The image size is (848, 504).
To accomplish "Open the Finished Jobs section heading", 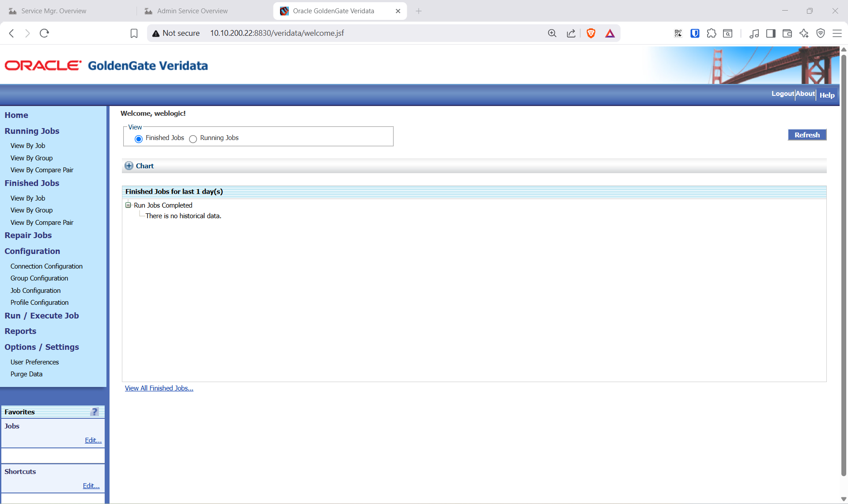I will [x=32, y=183].
